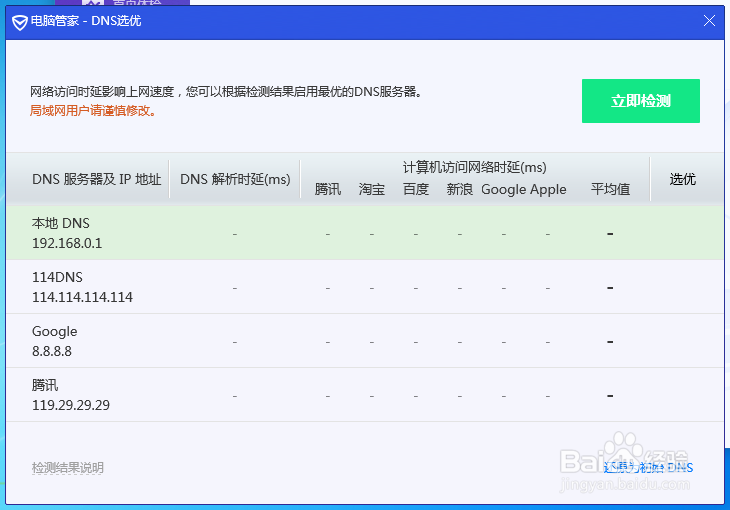Click the DNS 服务器及 IP 地址 column header
The height and width of the screenshot is (510, 730).
click(96, 179)
